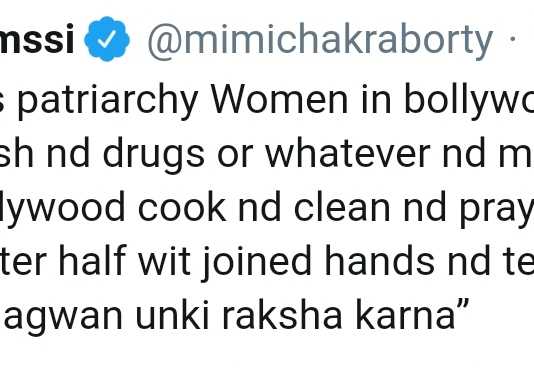Screen dimensions: 534x372
Task: Click the word "half" in the tweet
Action: click(x=93, y=260)
